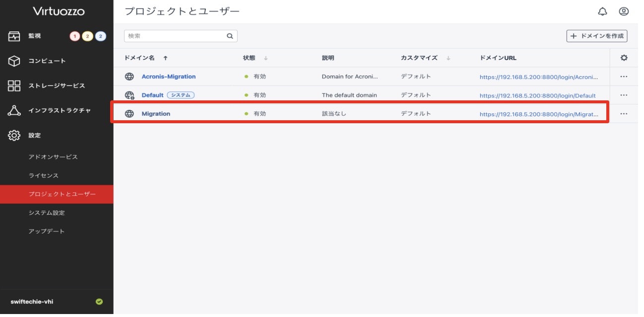Click green status check next to swiftechie-vhi
The image size is (644, 317).
tap(99, 302)
